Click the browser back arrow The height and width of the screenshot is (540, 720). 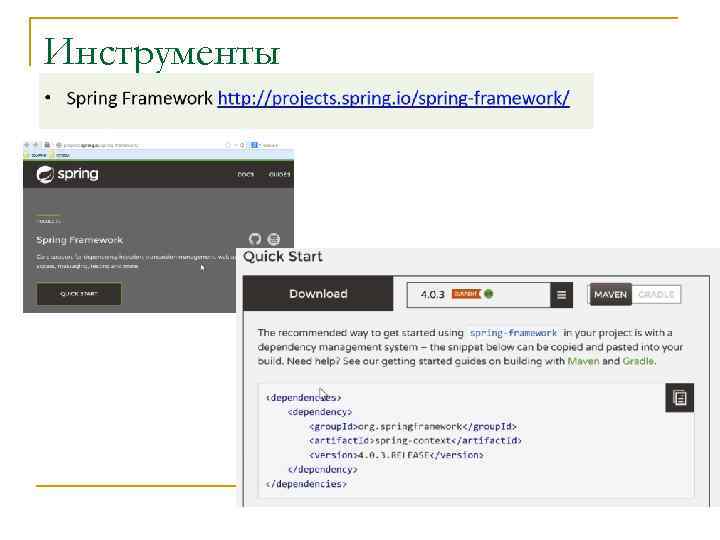[27, 145]
